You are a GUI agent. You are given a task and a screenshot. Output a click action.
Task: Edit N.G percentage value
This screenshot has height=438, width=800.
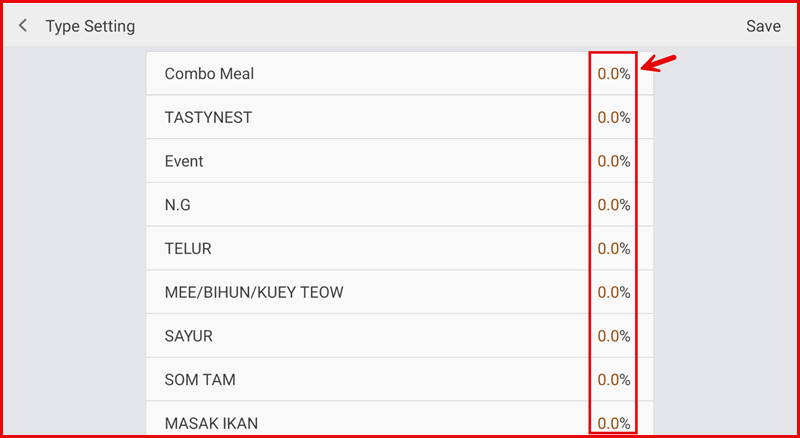pos(613,205)
